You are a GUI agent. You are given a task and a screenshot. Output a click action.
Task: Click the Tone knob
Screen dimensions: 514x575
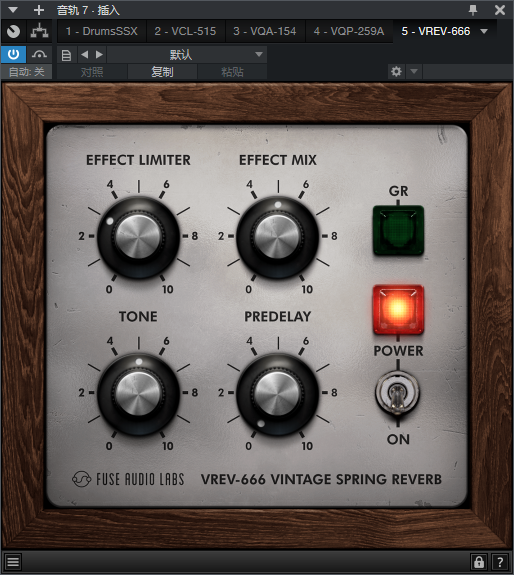pos(138,393)
